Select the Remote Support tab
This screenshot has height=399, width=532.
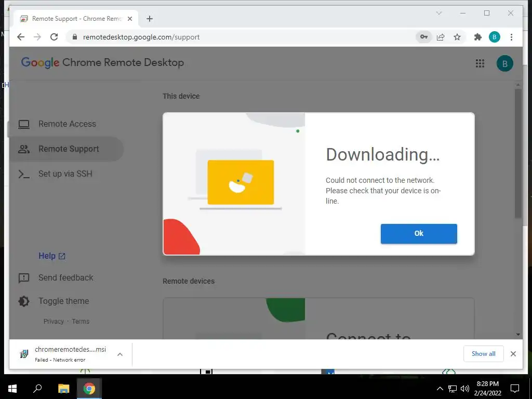(x=76, y=19)
